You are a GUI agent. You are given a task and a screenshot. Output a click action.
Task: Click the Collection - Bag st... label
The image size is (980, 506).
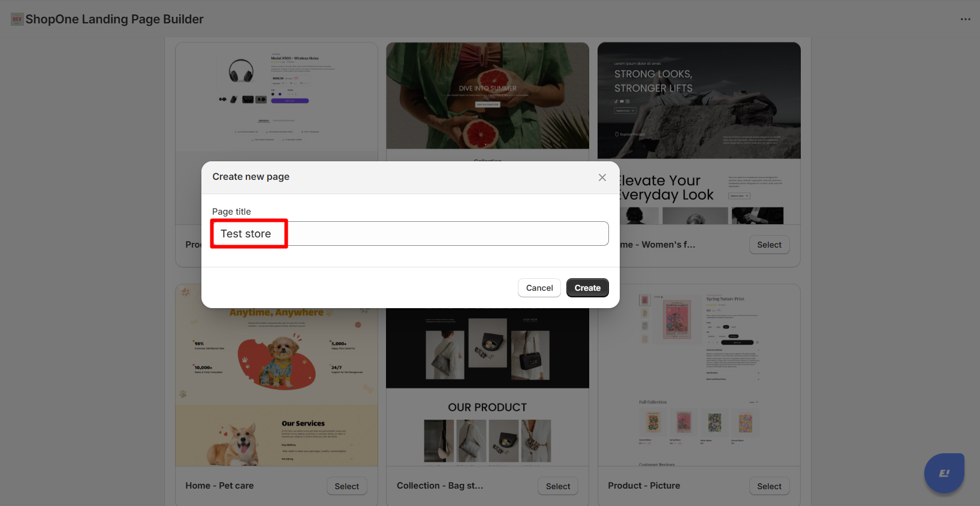(x=440, y=486)
